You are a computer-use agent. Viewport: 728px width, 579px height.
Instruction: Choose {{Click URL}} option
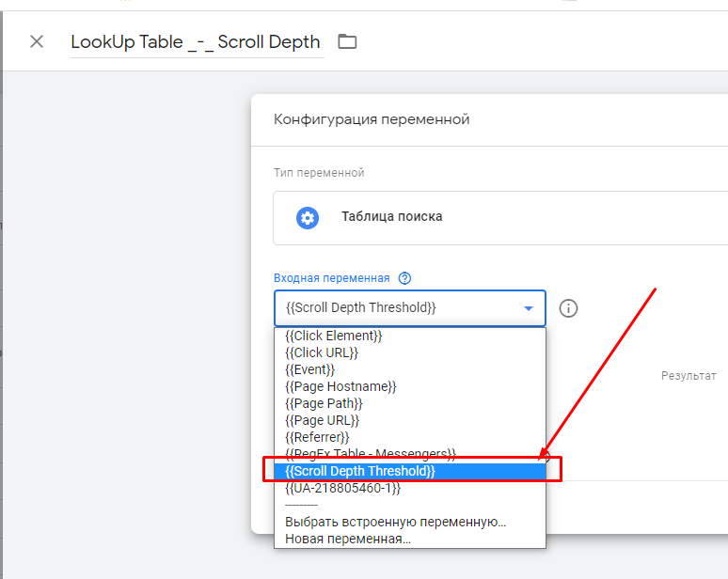322,352
